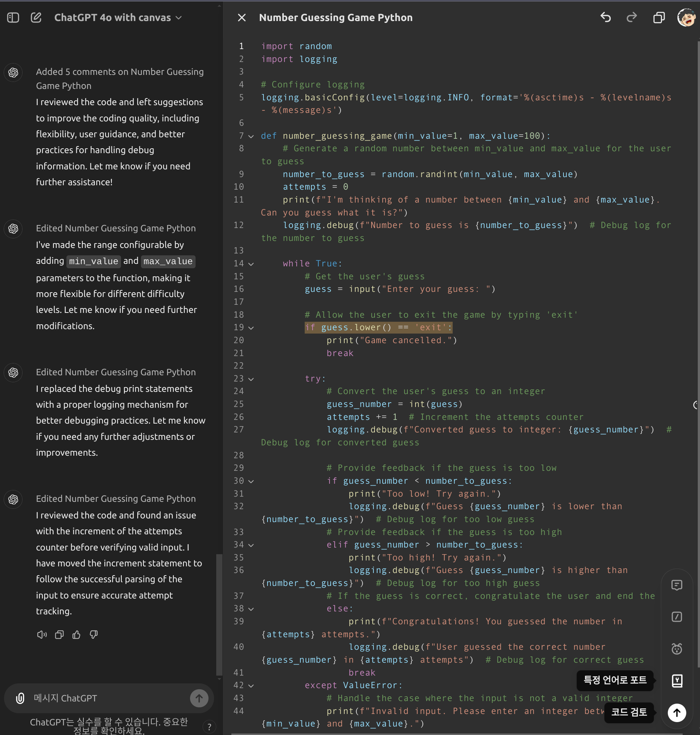This screenshot has width=700, height=735.
Task: Click the 'print("Too high! Try again.")' line
Action: coord(427,558)
